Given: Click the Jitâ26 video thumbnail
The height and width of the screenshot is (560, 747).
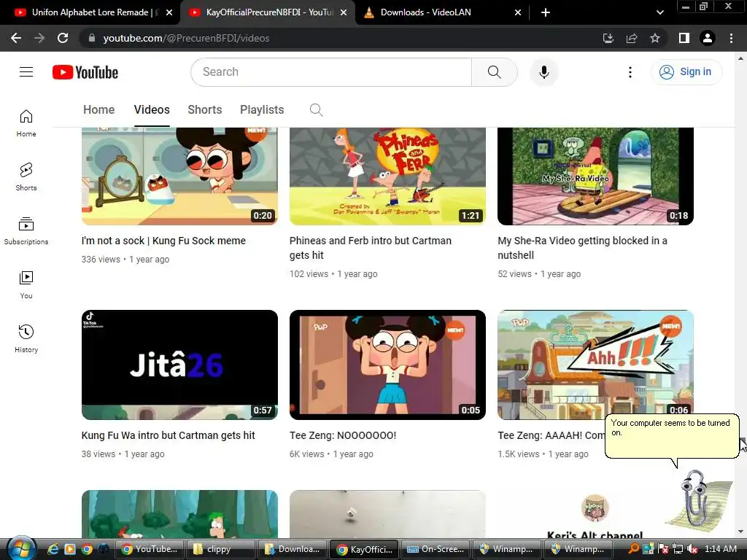Looking at the screenshot, I should (179, 365).
